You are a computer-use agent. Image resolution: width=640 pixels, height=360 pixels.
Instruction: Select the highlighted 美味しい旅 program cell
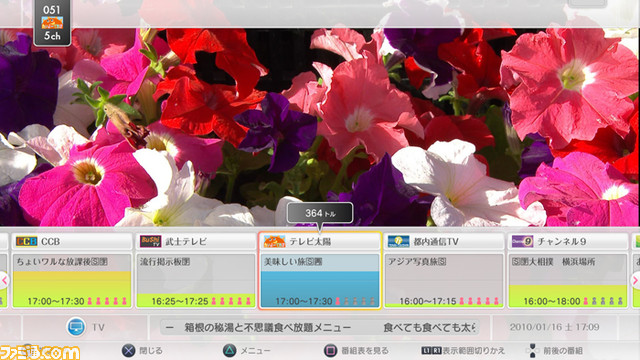click(x=320, y=280)
